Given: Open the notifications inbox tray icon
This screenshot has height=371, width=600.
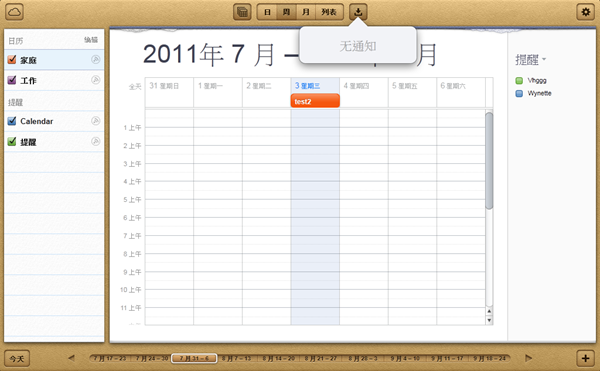Looking at the screenshot, I should pyautogui.click(x=358, y=12).
